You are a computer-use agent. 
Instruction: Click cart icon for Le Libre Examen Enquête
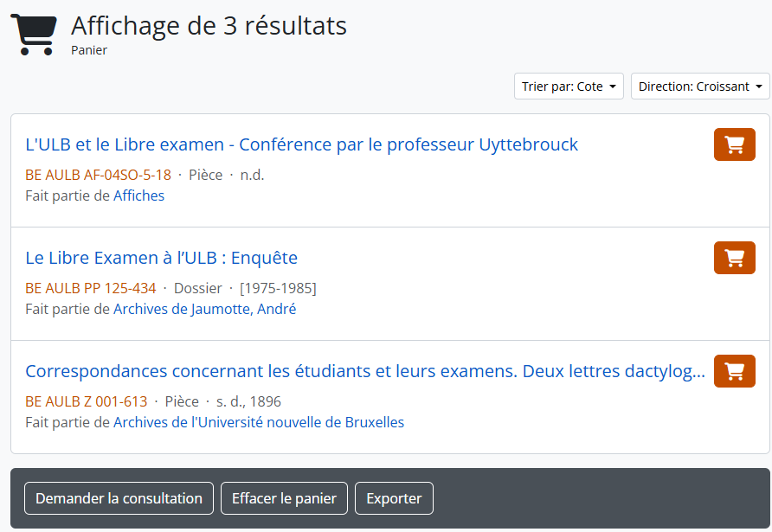point(734,258)
